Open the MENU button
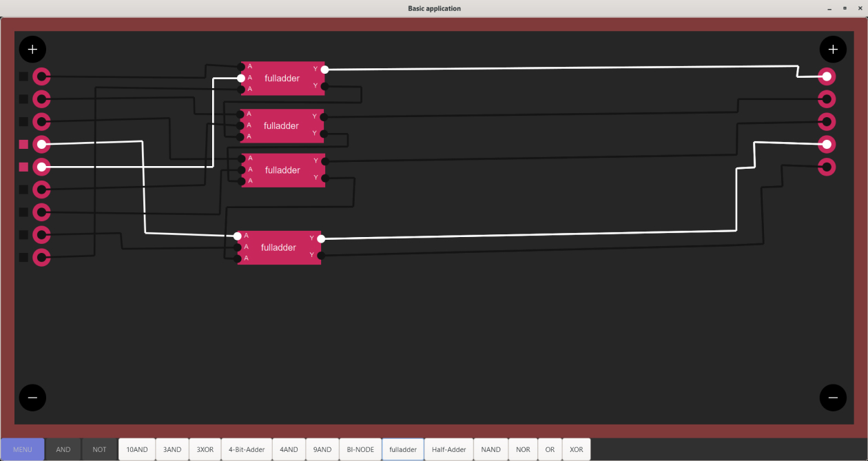The width and height of the screenshot is (868, 461). (23, 449)
